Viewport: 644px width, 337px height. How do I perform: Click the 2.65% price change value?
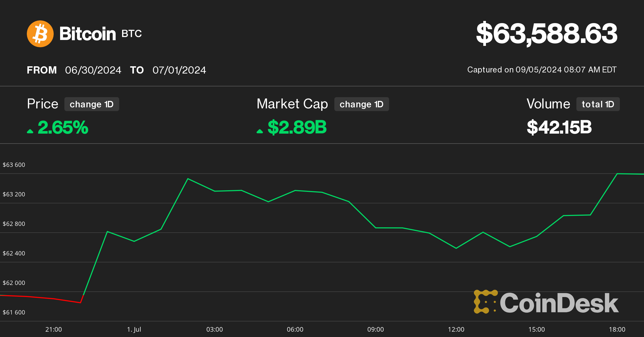pos(63,127)
